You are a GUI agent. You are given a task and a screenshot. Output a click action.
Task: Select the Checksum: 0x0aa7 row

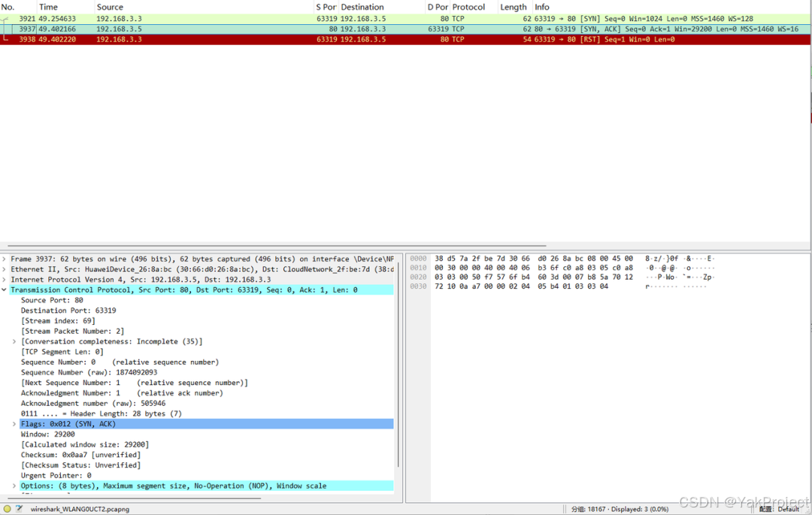pos(80,455)
